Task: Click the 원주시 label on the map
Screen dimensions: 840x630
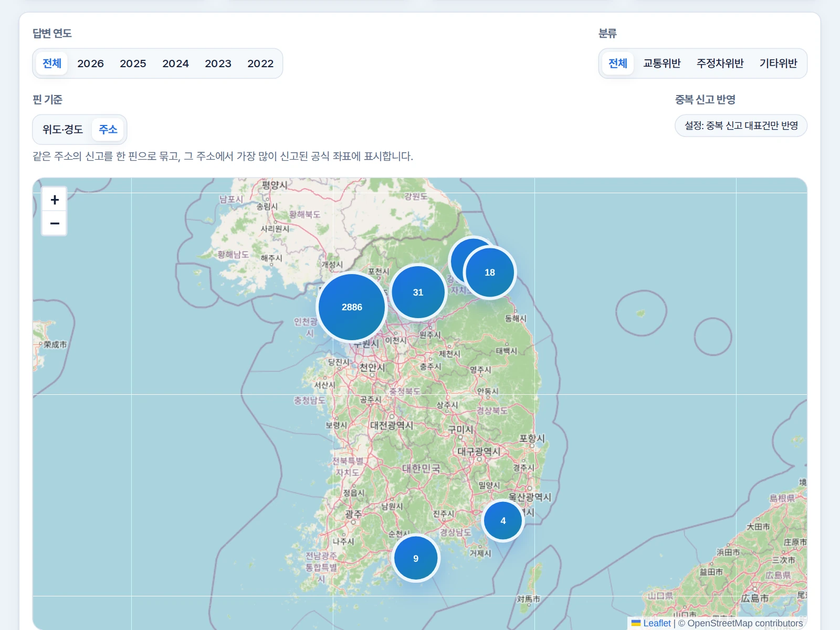Action: click(430, 334)
